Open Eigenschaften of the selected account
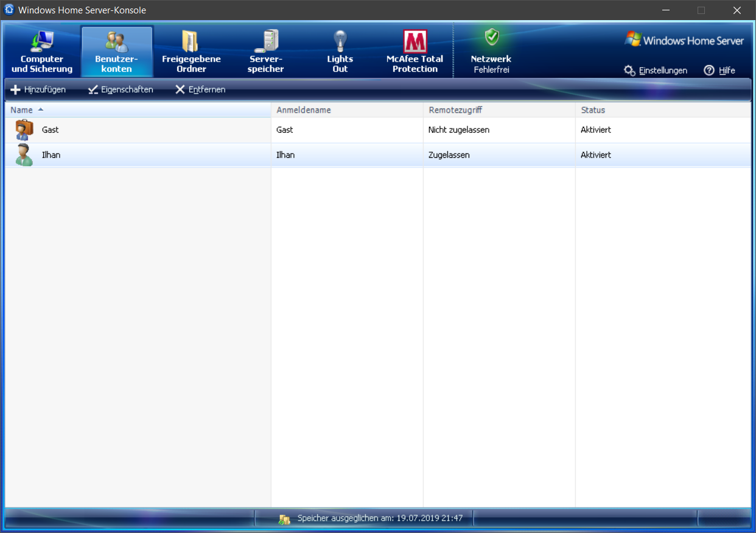Viewport: 756px width, 533px height. tap(121, 90)
